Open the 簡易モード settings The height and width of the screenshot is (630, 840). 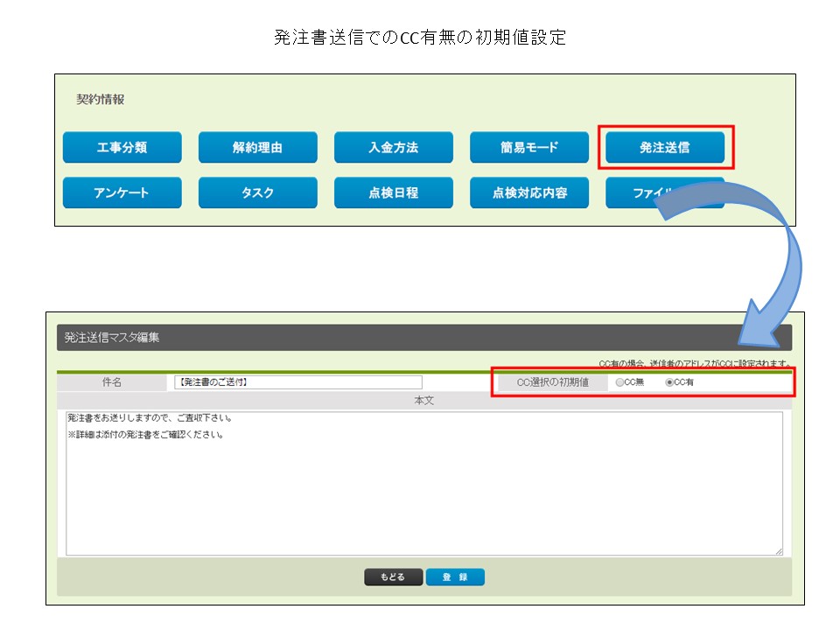(x=528, y=147)
